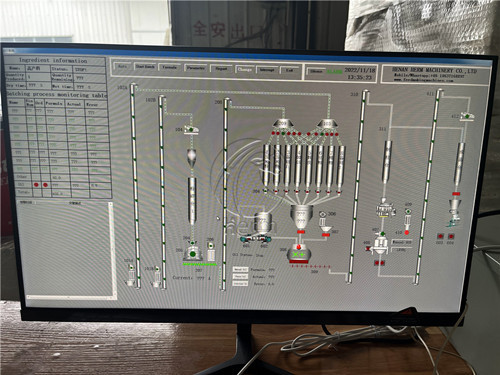Click the 601 oil pump icon
This screenshot has width=500, height=375.
[247, 239]
